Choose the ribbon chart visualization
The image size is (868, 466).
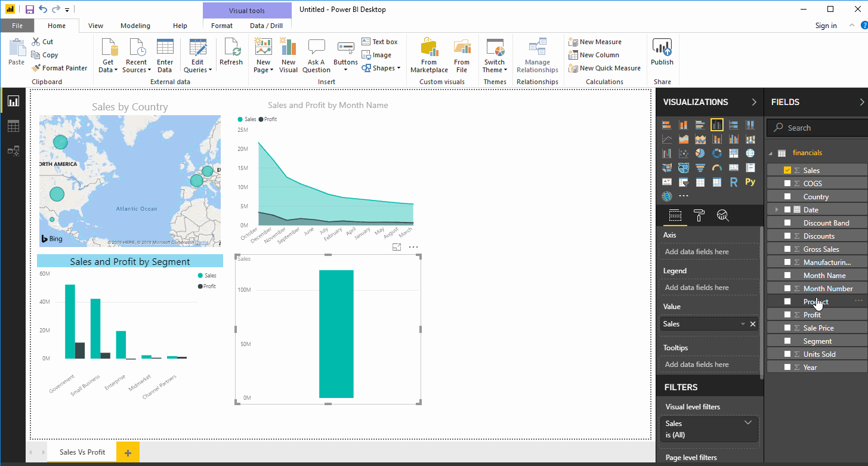click(750, 139)
